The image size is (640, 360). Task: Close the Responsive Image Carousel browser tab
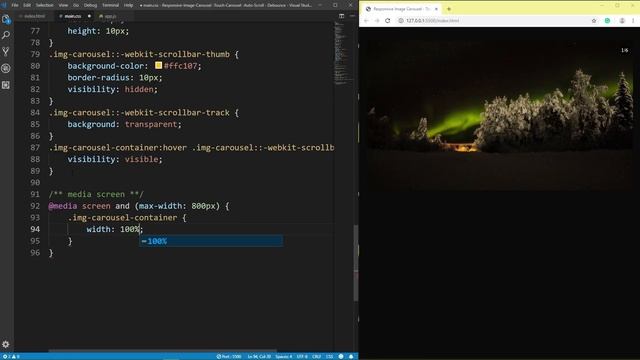(x=436, y=9)
